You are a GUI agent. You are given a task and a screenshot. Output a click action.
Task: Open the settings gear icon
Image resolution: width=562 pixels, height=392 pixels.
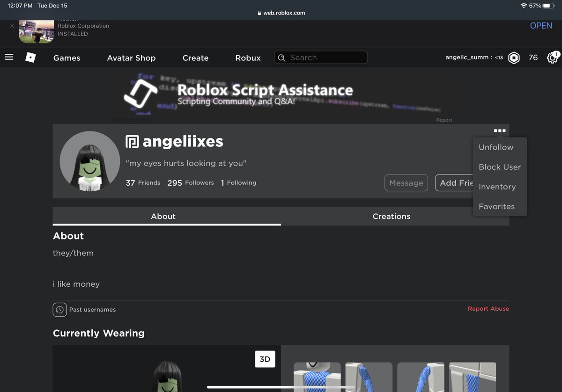coord(553,58)
